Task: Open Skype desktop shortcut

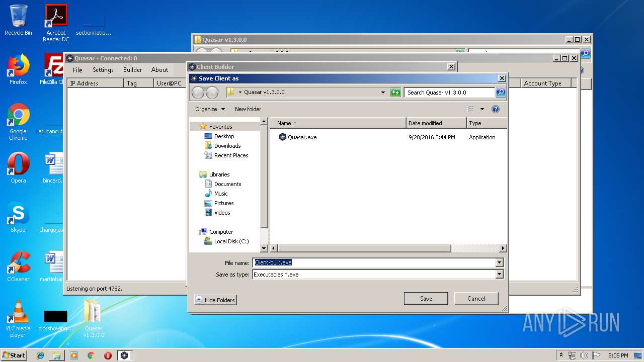Action: [x=18, y=217]
